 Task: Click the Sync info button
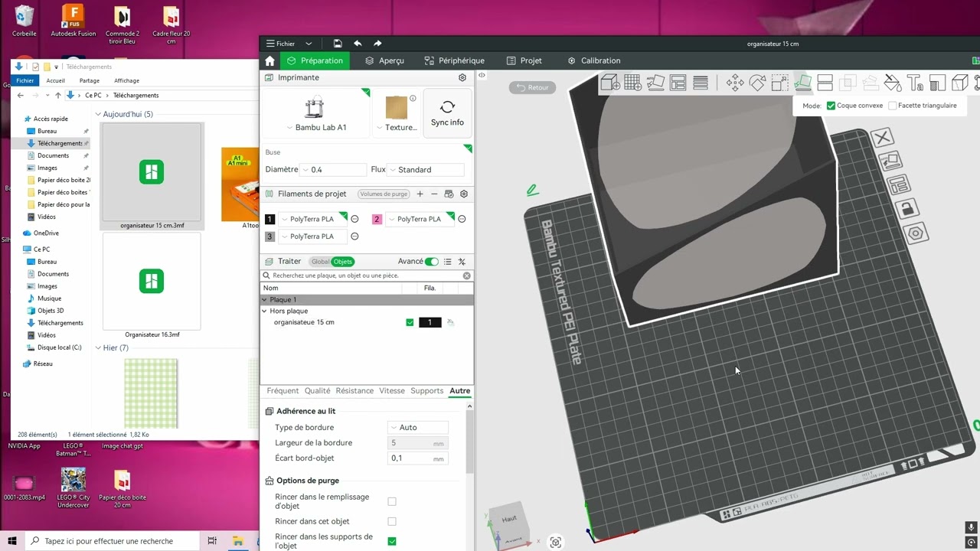coord(447,113)
